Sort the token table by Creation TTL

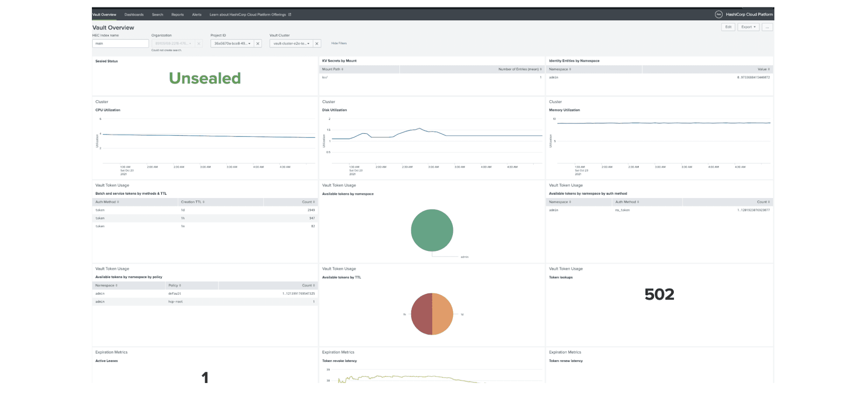pos(193,202)
